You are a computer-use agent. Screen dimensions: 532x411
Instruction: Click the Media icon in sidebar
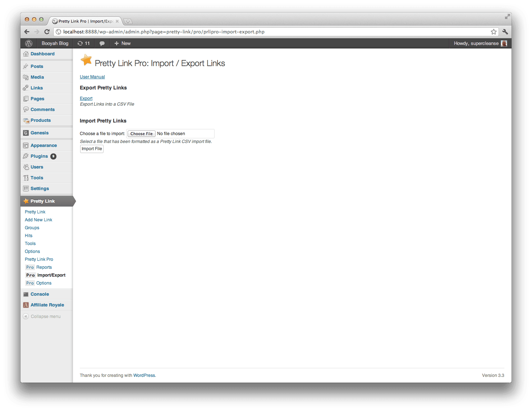click(26, 77)
